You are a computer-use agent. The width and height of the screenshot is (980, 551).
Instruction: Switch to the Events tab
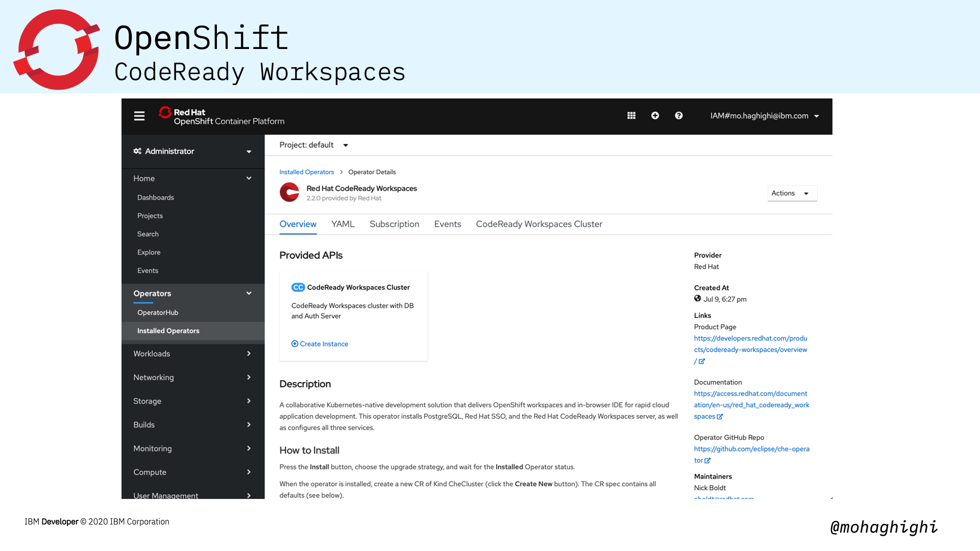448,224
